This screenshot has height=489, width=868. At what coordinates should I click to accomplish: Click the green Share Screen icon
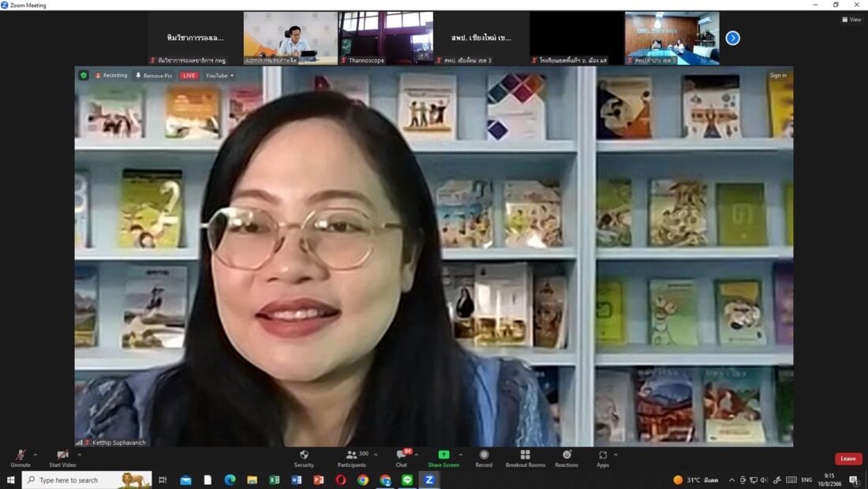pos(443,457)
